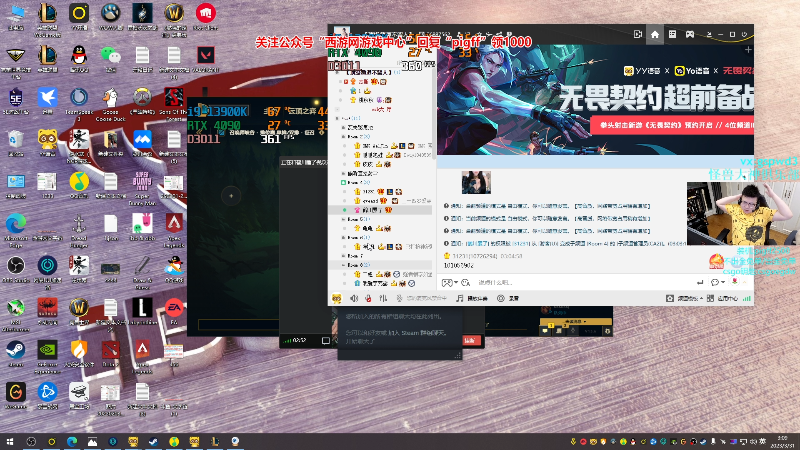Click the list layout icon beside home icon
800x450 pixels.
click(672, 34)
